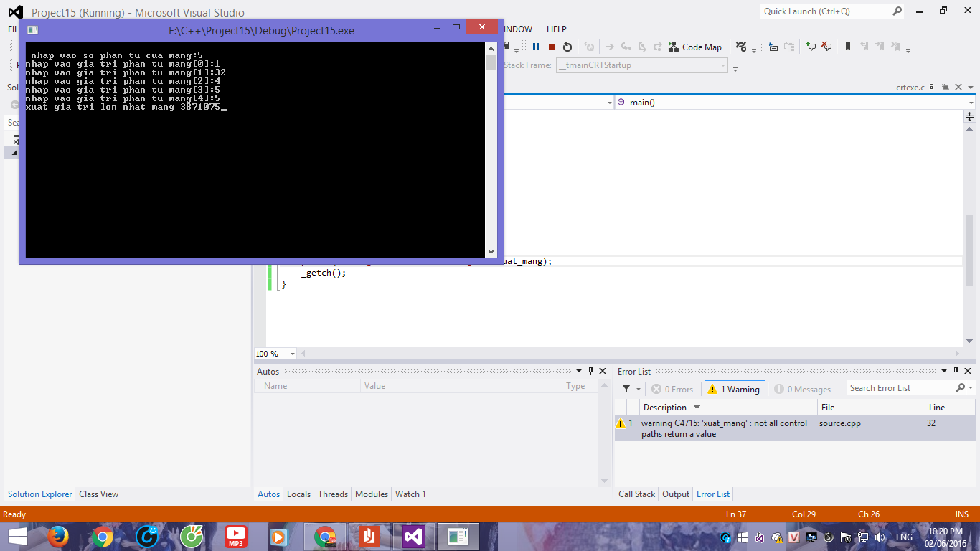The image size is (980, 551).
Task: Click the Search Error List field
Action: click(x=900, y=388)
